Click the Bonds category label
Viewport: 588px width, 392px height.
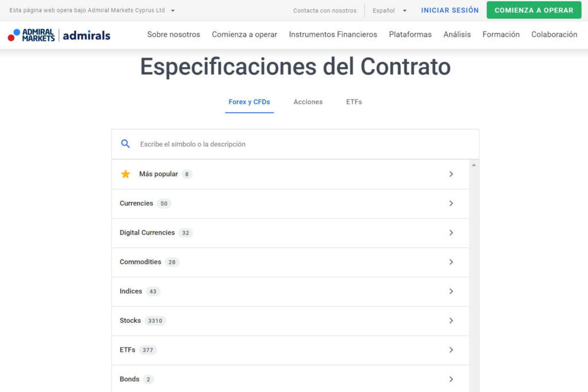click(x=129, y=379)
